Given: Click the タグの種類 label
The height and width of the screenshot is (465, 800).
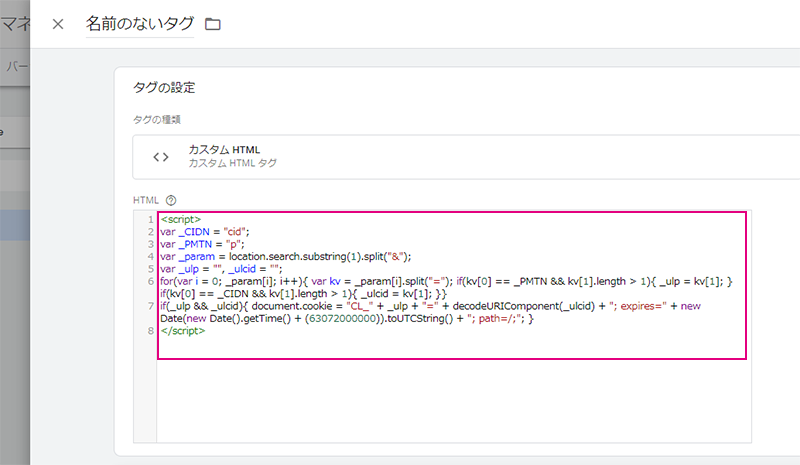Looking at the screenshot, I should (157, 119).
